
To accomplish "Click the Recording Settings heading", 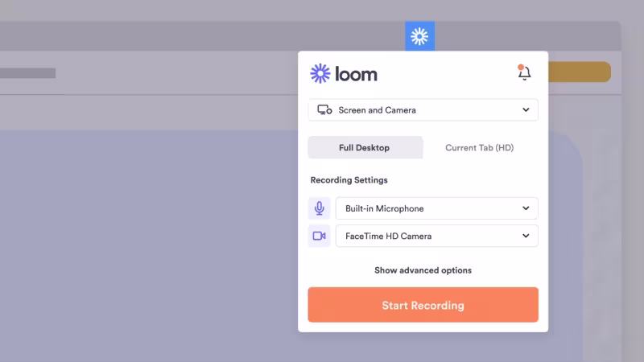I will point(349,179).
